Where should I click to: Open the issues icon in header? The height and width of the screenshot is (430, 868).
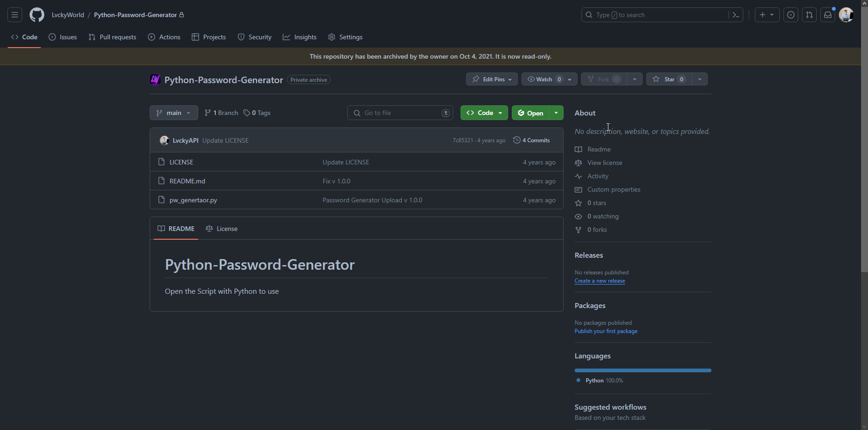791,15
